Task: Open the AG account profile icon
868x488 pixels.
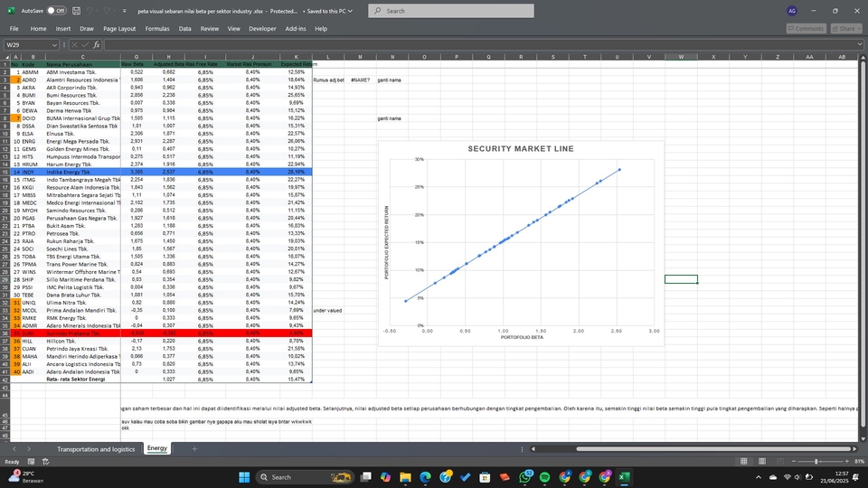Action: (792, 11)
